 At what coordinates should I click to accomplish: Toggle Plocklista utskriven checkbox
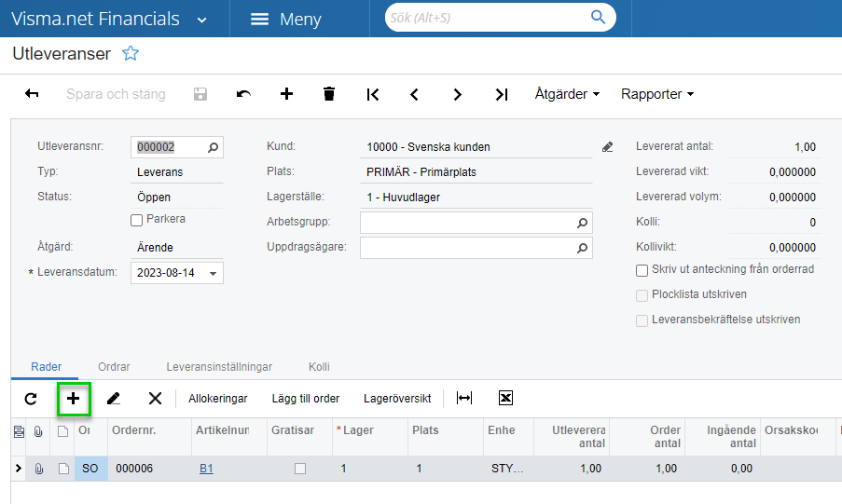click(x=642, y=295)
